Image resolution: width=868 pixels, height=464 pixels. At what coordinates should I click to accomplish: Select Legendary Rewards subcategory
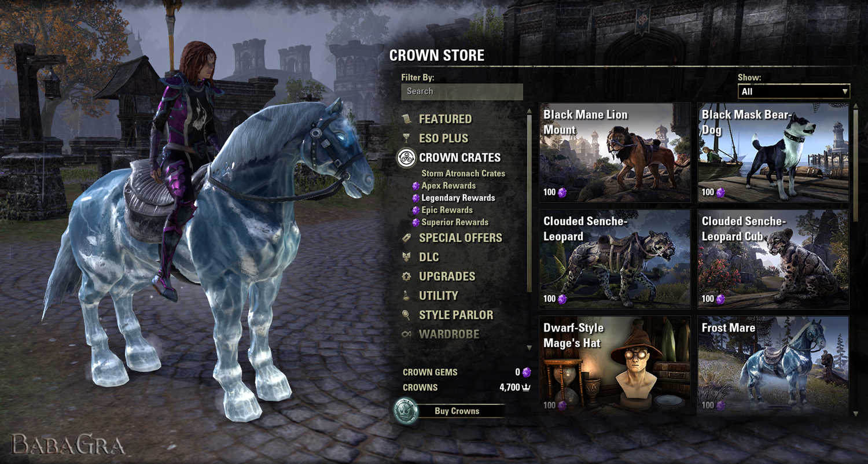458,198
